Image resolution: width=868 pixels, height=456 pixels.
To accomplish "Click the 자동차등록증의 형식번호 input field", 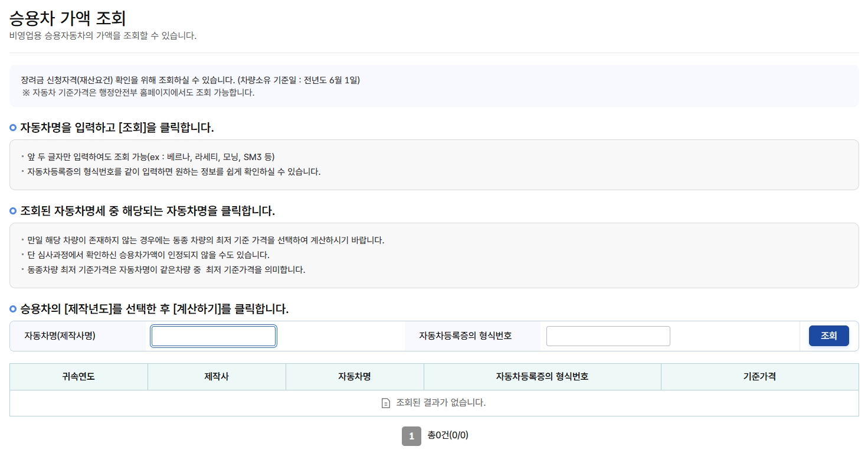I will pyautogui.click(x=608, y=336).
